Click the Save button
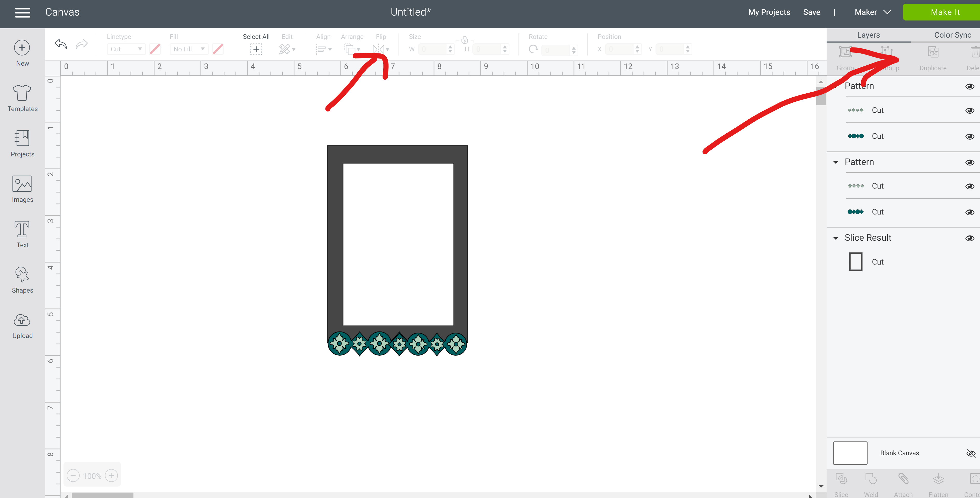The image size is (980, 498). click(x=811, y=11)
